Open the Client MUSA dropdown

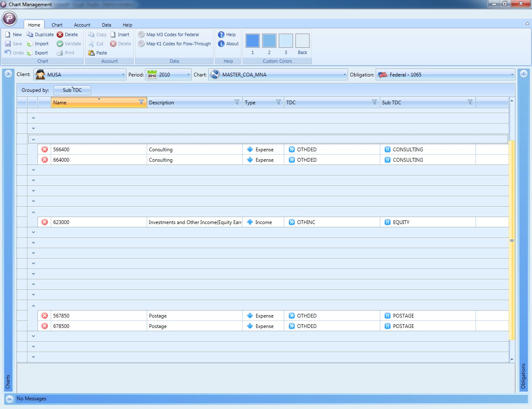click(x=123, y=75)
